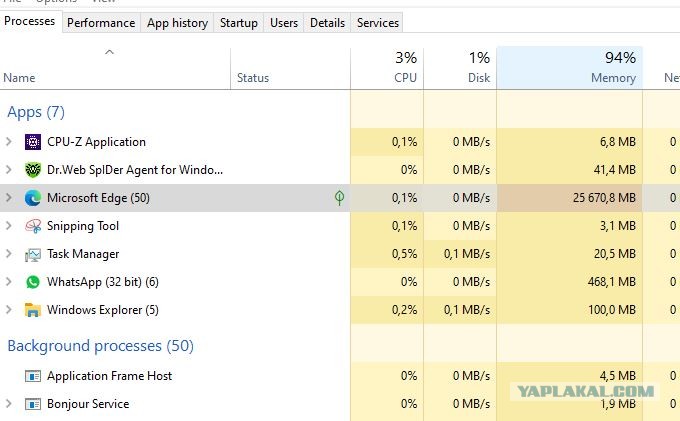This screenshot has width=680, height=421.
Task: Switch to the Processes tab
Action: 29,21
